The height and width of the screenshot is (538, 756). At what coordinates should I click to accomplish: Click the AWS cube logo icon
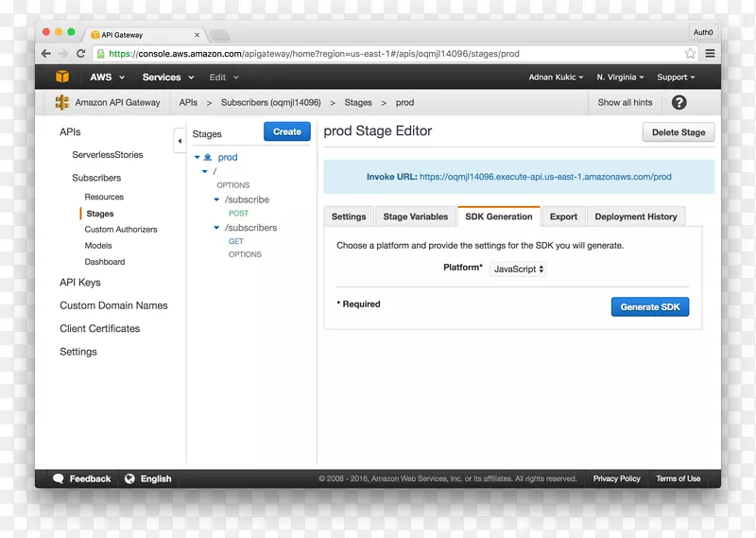click(x=62, y=78)
